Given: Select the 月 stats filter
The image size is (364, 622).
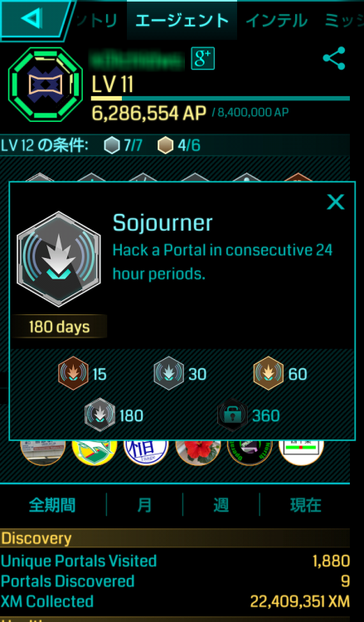Looking at the screenshot, I should [x=144, y=505].
